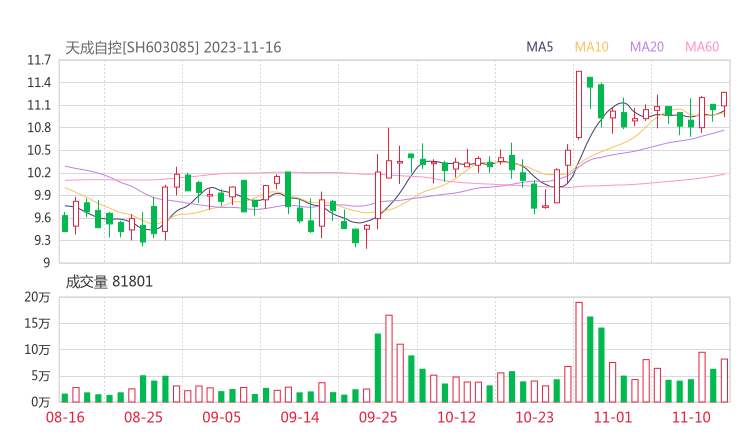
Task: Click the 10万 volume axis label
Action: coord(37,350)
